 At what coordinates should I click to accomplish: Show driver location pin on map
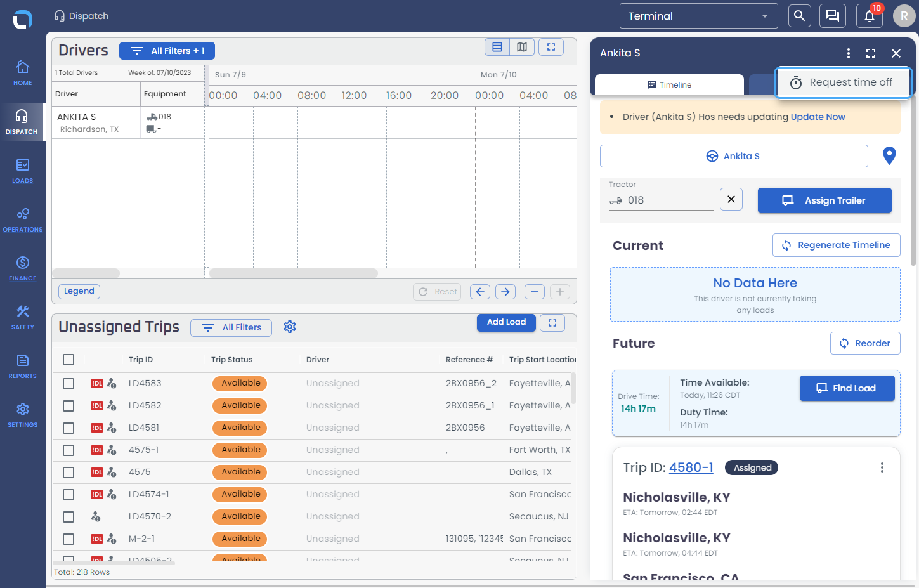coord(889,155)
